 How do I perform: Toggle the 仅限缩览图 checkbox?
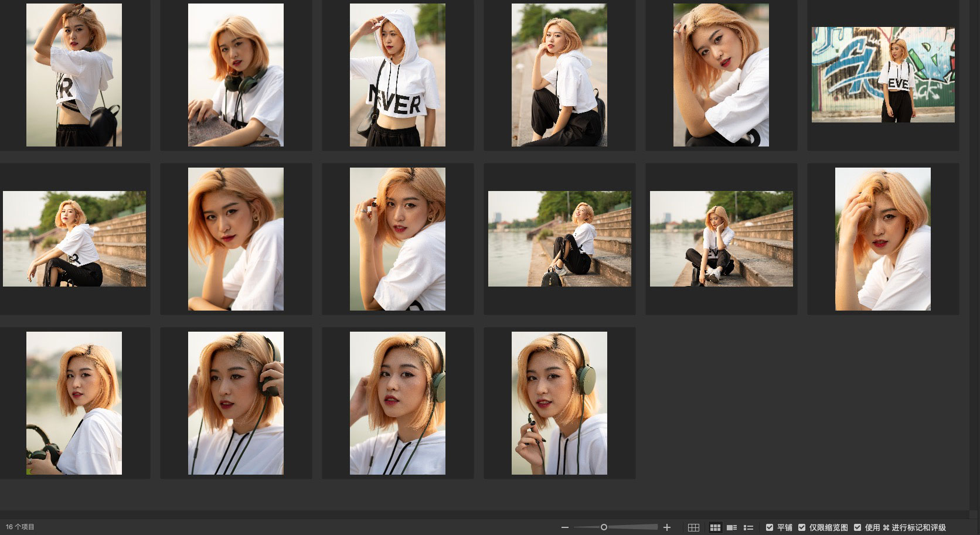[802, 527]
